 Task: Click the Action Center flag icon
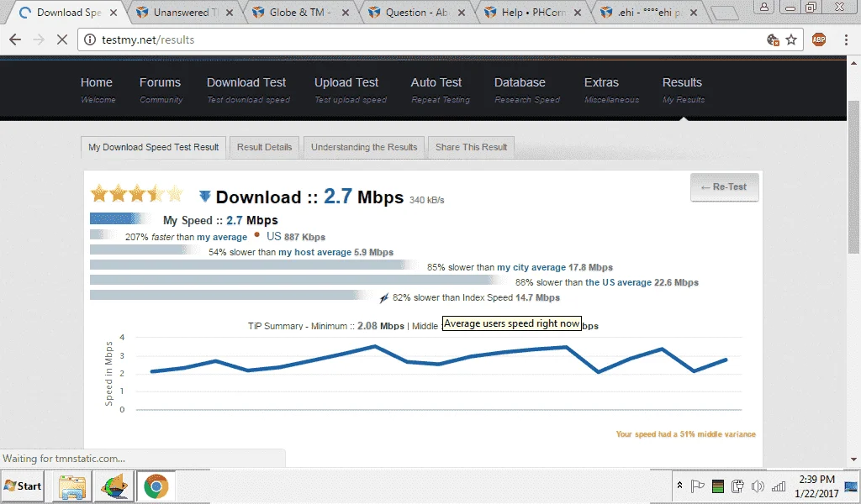click(697, 486)
